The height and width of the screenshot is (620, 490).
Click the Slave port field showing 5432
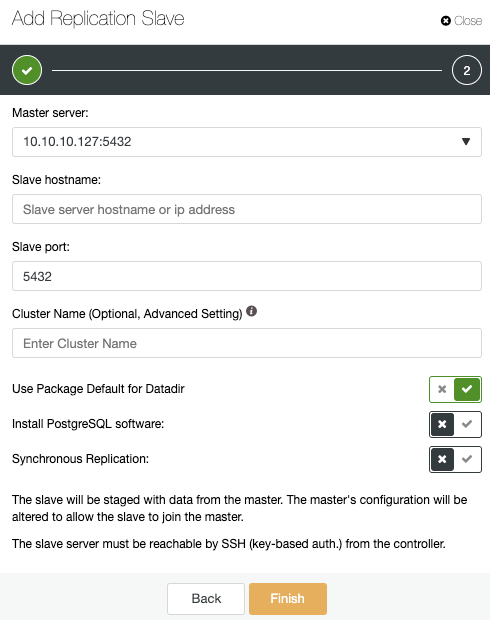point(247,276)
